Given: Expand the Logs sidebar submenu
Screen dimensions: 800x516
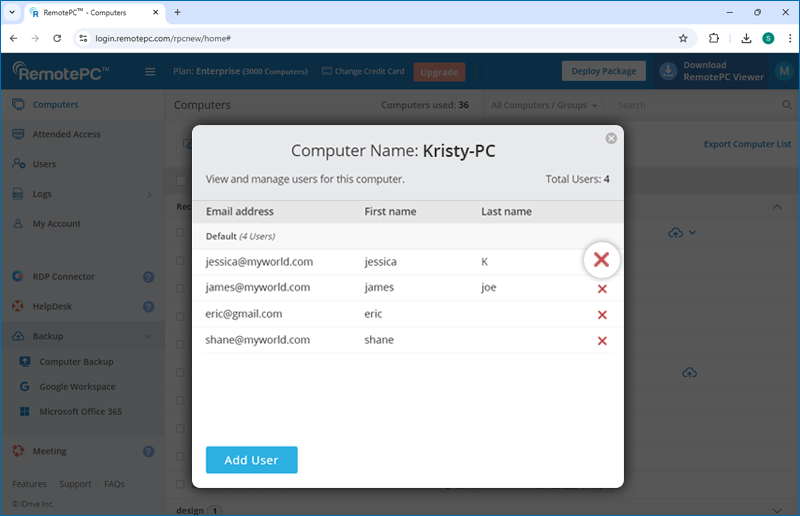Looking at the screenshot, I should pos(149,194).
